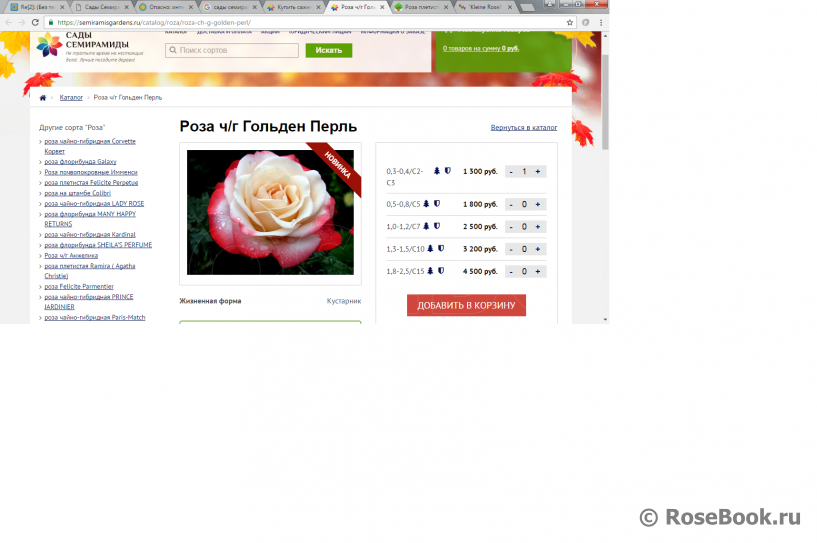Decrease quantity for the 1 300 руб. size
The height and width of the screenshot is (543, 817).
coord(511,171)
